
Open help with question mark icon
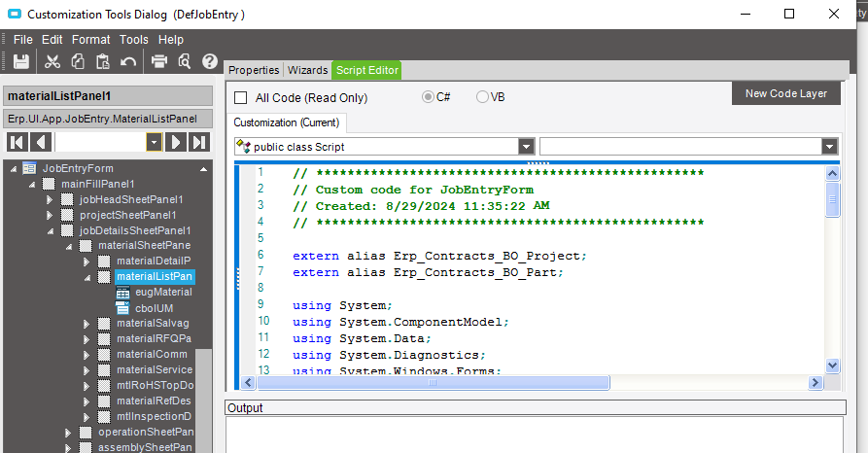[210, 61]
